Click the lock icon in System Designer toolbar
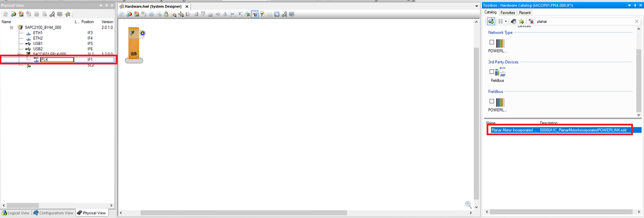644x218 pixels. pos(167,14)
